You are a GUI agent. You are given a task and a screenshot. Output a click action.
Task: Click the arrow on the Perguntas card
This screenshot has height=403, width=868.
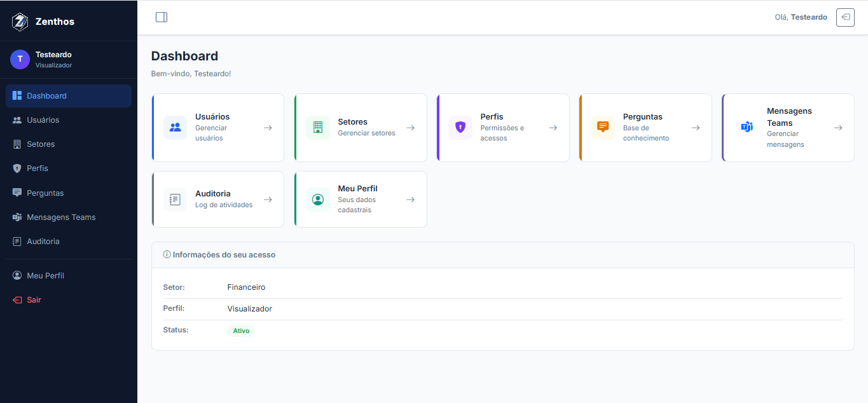[696, 128]
